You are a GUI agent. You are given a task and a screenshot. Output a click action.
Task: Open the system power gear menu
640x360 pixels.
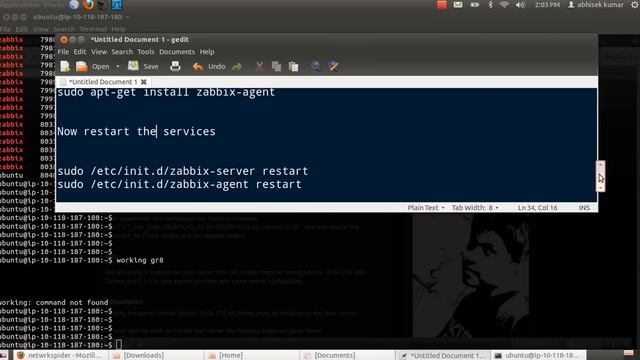(635, 5)
